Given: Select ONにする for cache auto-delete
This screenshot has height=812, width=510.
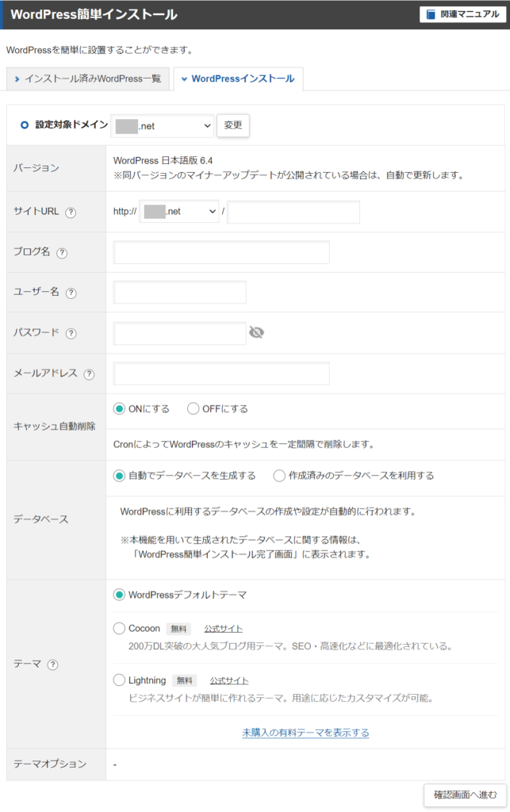Looking at the screenshot, I should pyautogui.click(x=119, y=409).
